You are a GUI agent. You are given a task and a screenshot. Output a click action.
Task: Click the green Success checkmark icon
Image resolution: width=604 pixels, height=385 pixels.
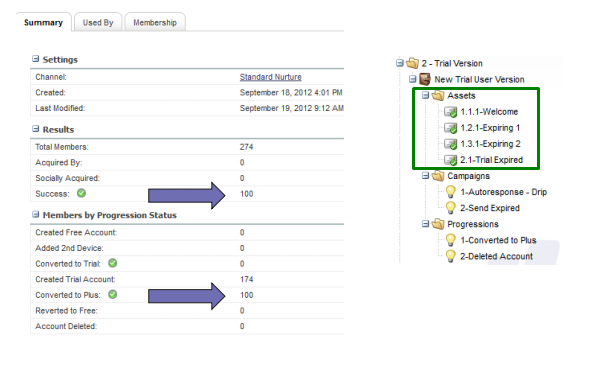tap(81, 193)
